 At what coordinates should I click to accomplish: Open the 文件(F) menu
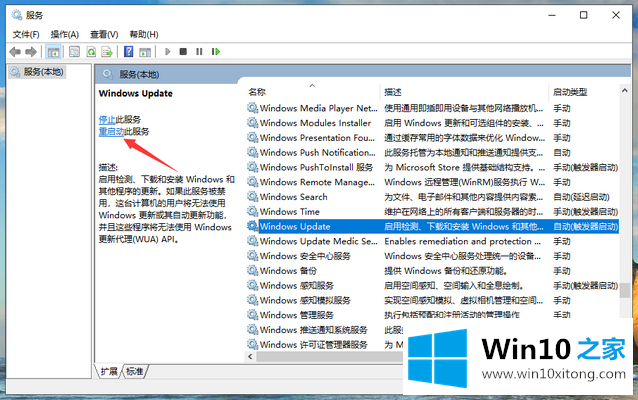point(26,35)
